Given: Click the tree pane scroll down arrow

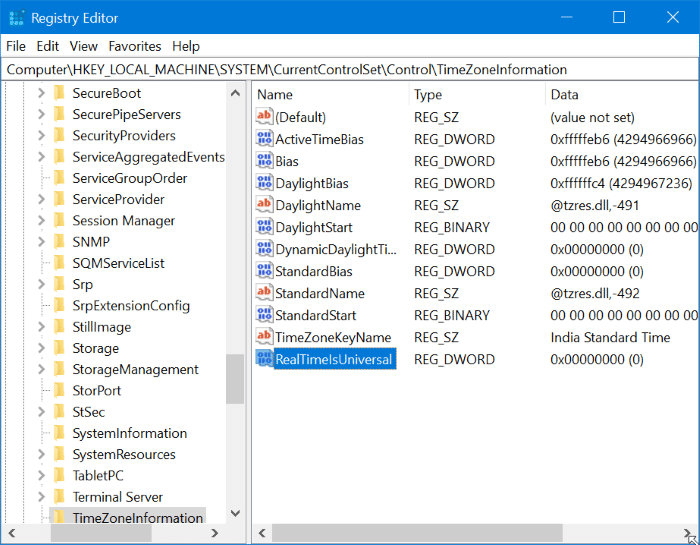Looking at the screenshot, I should click(x=235, y=513).
